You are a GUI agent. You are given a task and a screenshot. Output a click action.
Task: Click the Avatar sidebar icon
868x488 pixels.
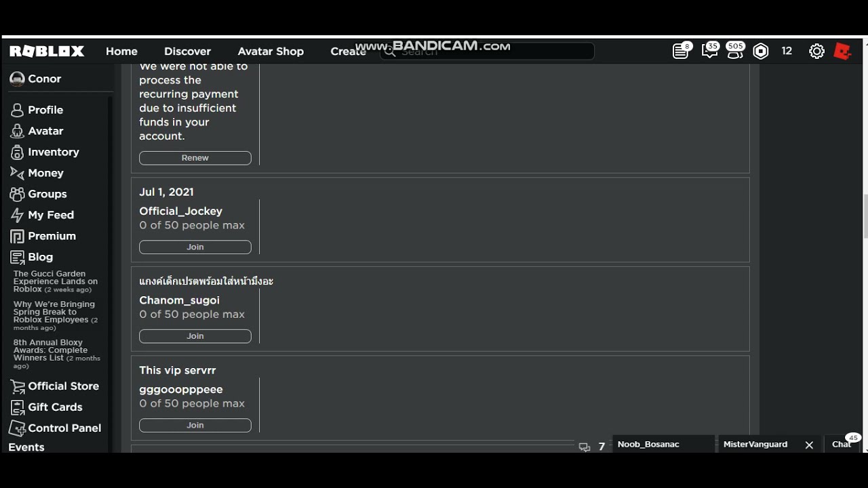17,131
